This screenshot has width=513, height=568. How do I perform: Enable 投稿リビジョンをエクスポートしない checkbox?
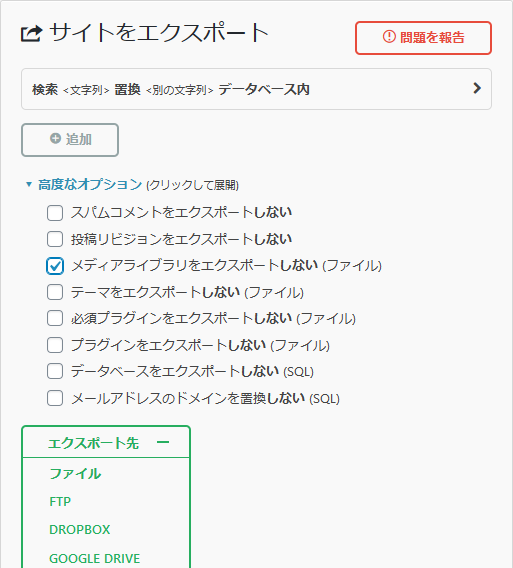pyautogui.click(x=55, y=239)
